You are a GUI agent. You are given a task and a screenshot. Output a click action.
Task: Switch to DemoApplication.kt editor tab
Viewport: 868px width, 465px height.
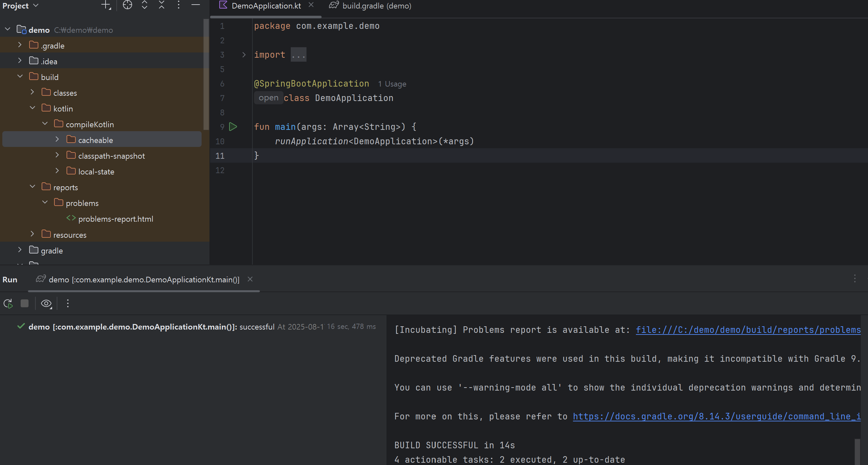[266, 6]
